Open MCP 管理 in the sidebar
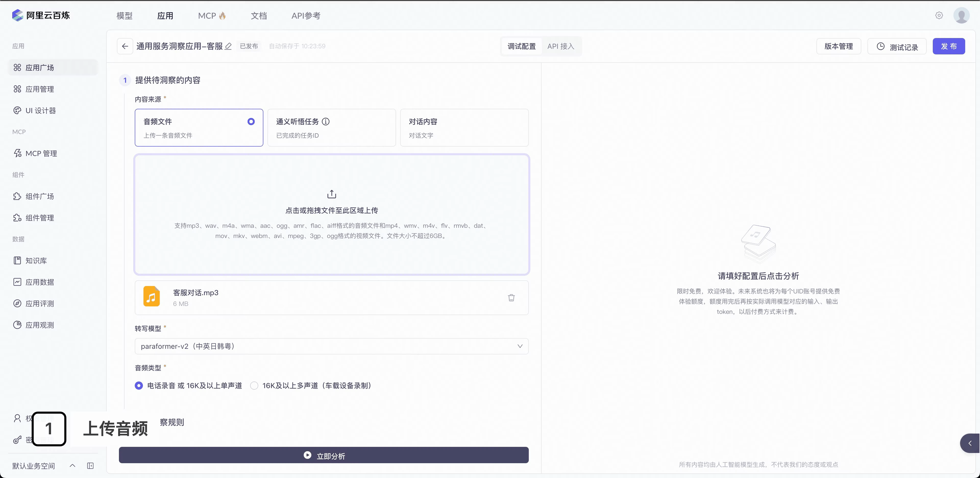This screenshot has height=478, width=980. (41, 153)
